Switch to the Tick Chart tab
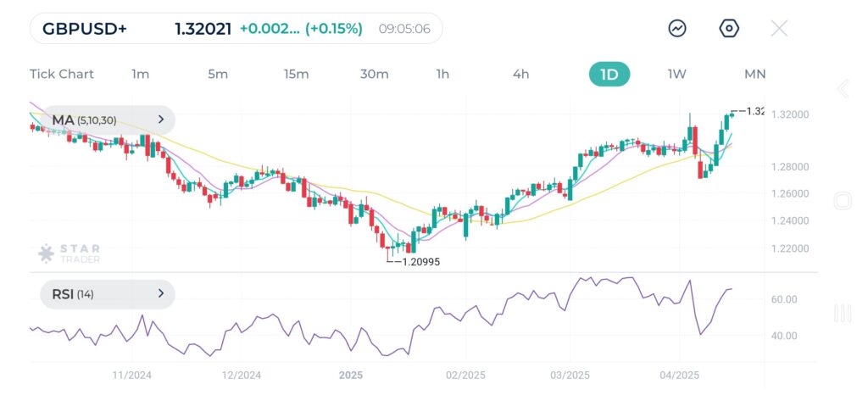Screen dimensions: 868x401 click(62, 74)
